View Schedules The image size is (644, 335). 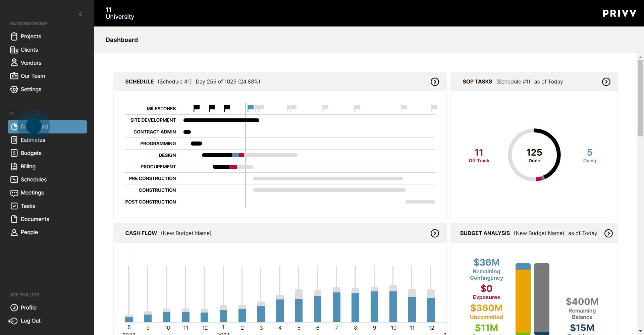pyautogui.click(x=34, y=179)
